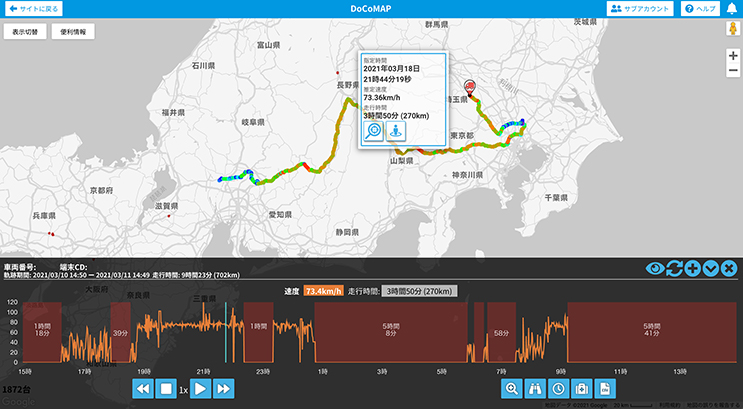The height and width of the screenshot is (409, 743).
Task: Collapse panel with the down chevron icon
Action: click(x=710, y=268)
